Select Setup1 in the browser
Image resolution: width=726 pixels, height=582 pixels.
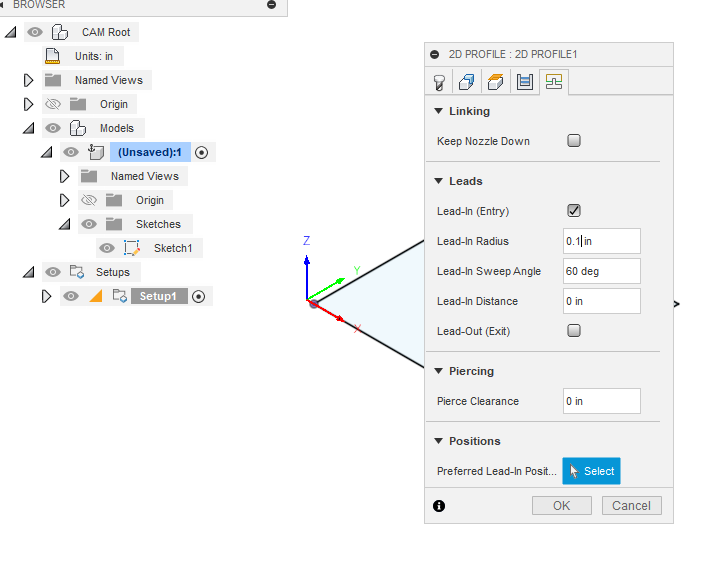coord(159,296)
